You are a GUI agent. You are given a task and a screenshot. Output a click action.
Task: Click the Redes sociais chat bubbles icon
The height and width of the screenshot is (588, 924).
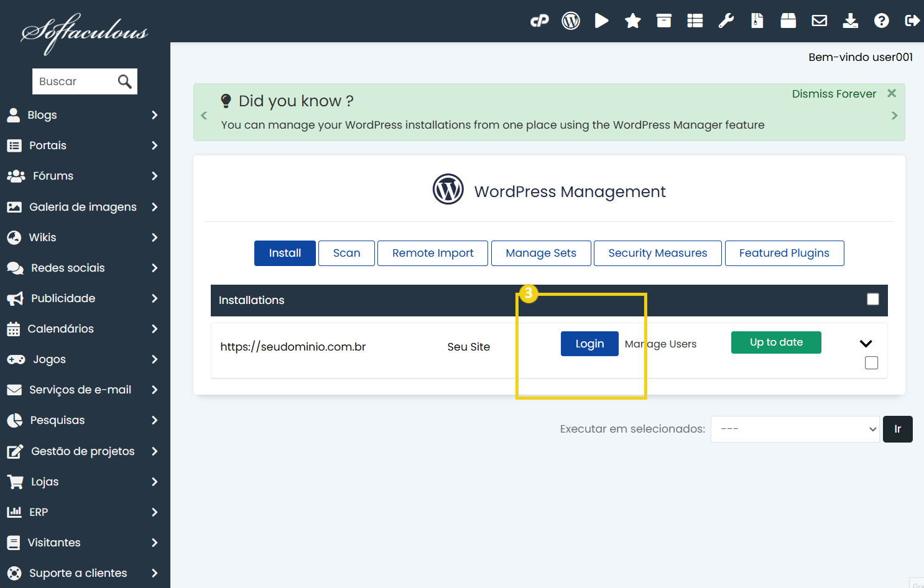tap(15, 268)
